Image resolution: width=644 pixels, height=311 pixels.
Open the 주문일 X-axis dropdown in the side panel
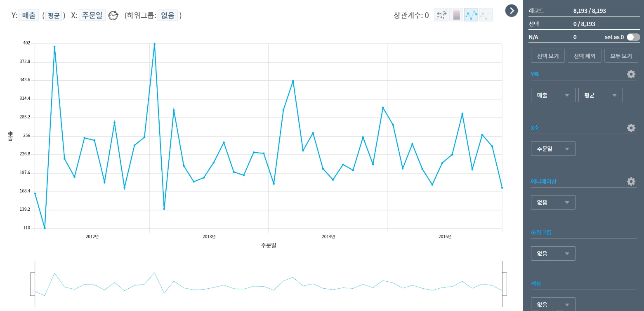553,149
